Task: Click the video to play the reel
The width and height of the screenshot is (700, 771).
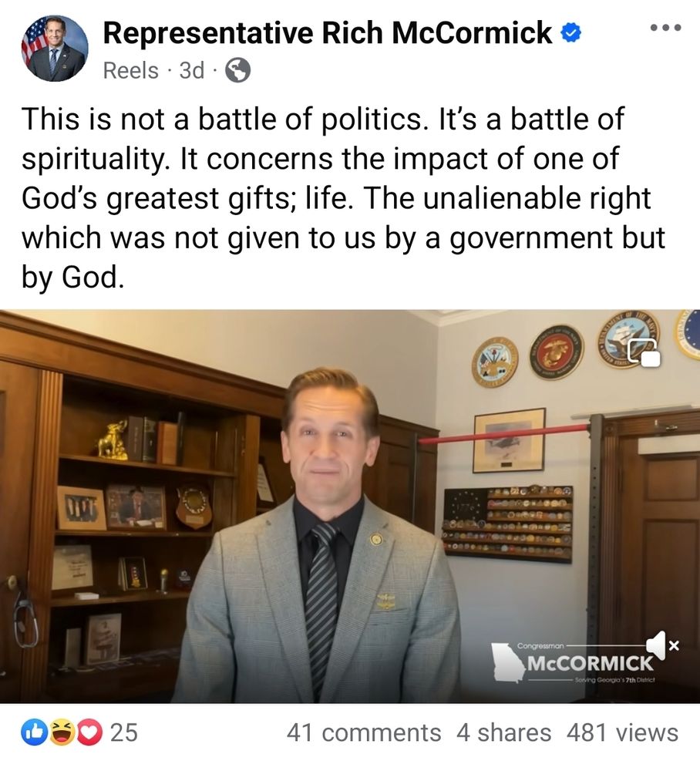Action: tap(350, 501)
